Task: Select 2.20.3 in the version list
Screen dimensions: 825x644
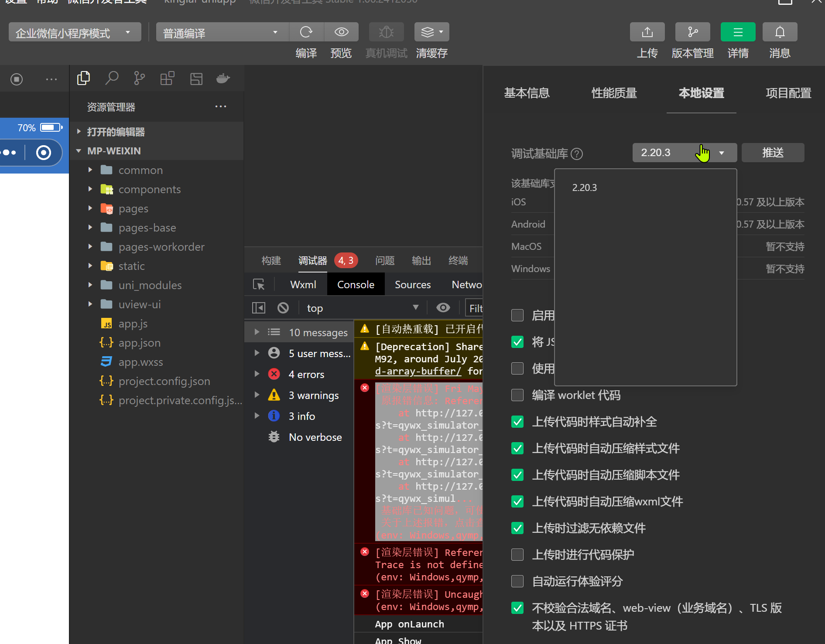Action: click(x=585, y=187)
